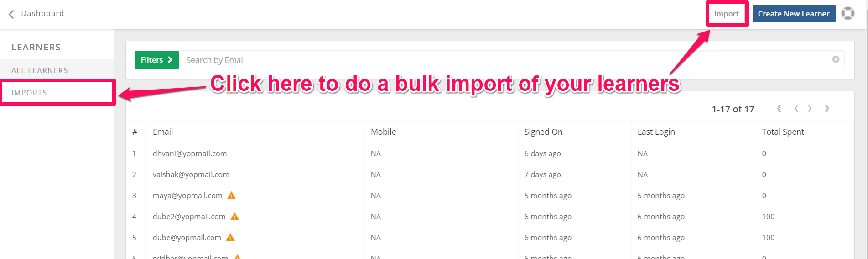Go to previous page arrow
Viewport: 868px width, 259px height.
pos(796,109)
